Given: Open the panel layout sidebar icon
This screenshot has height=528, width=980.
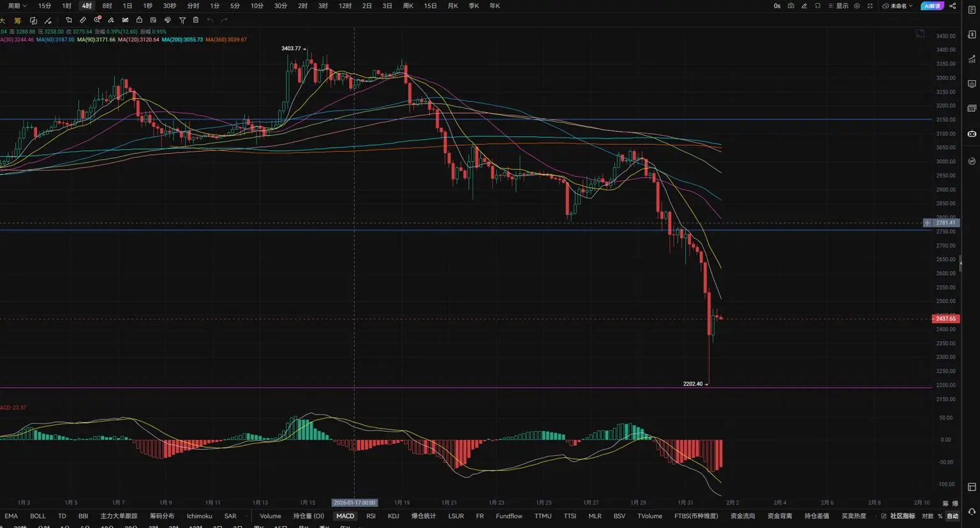Looking at the screenshot, I should (972, 108).
